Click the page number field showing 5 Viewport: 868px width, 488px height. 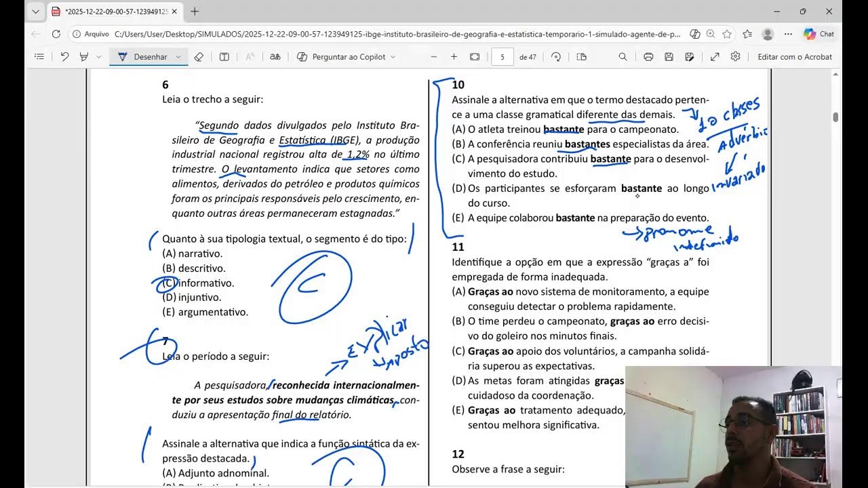(502, 57)
